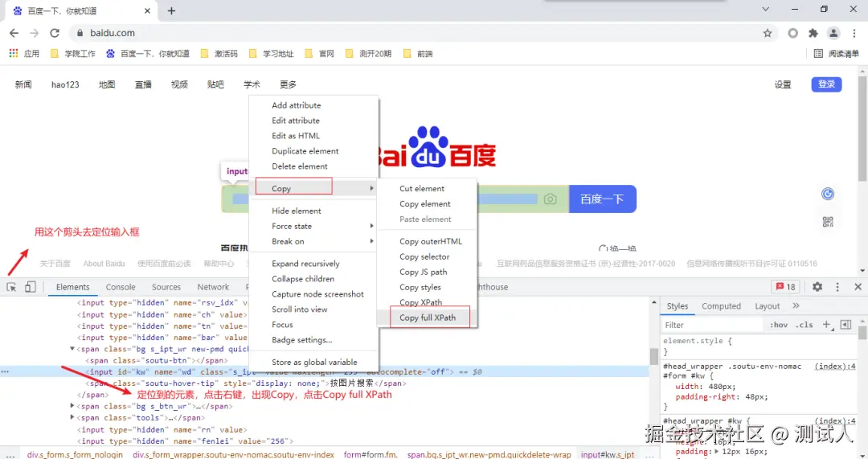Open the 地图 link
Image resolution: width=868 pixels, height=459 pixels.
point(107,84)
